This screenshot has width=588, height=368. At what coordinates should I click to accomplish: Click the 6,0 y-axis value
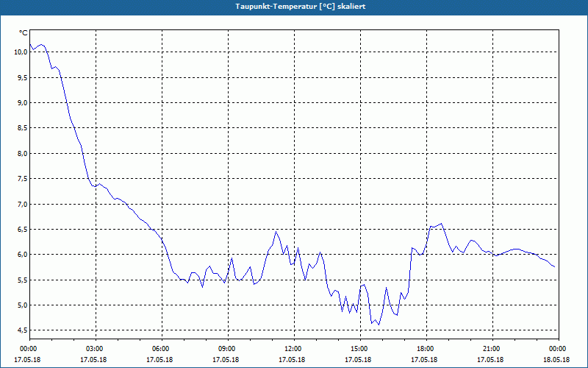coord(23,254)
